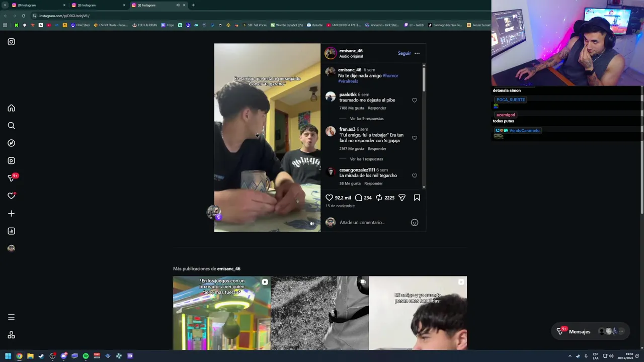Open the comment bubble icon on post
The image size is (644, 362).
[358, 198]
